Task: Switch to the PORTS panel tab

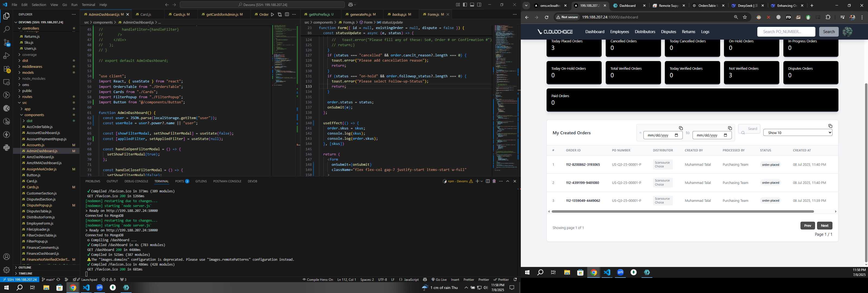Action: [x=182, y=181]
